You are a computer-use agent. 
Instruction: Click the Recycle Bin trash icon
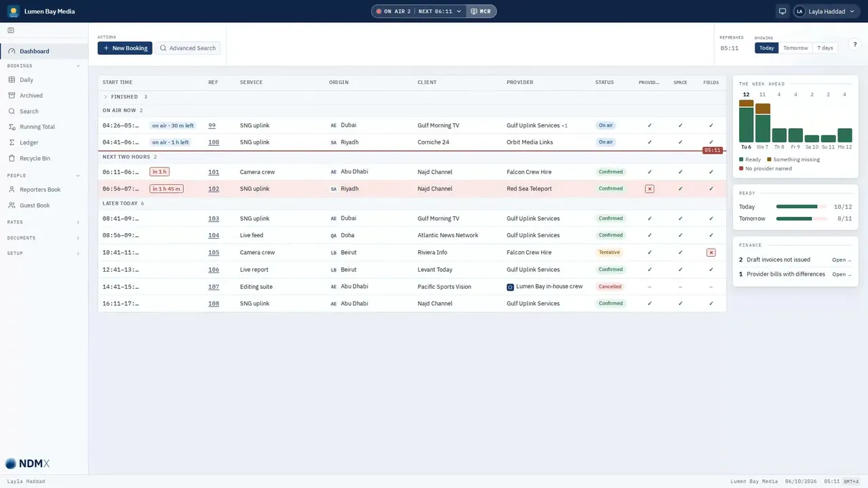12,158
